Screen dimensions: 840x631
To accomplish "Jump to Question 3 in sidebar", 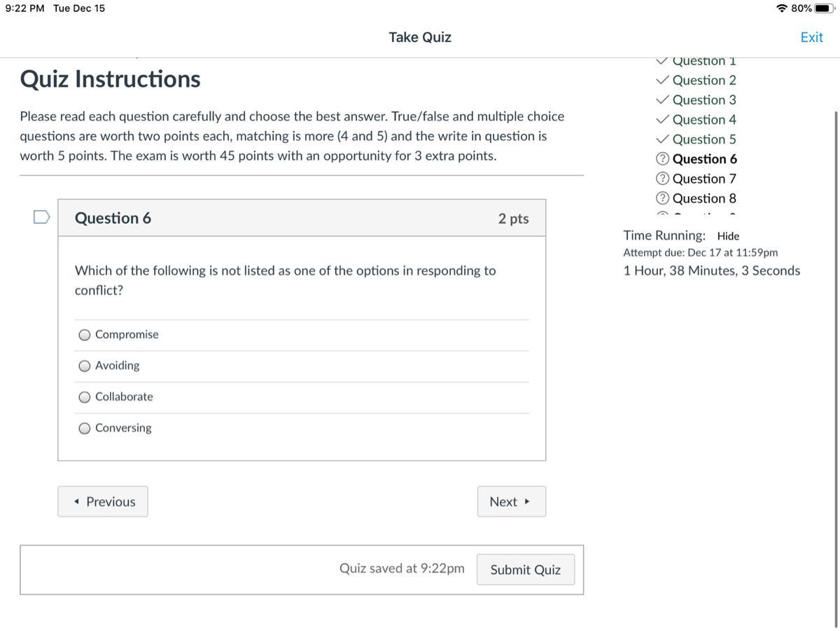I will click(704, 100).
